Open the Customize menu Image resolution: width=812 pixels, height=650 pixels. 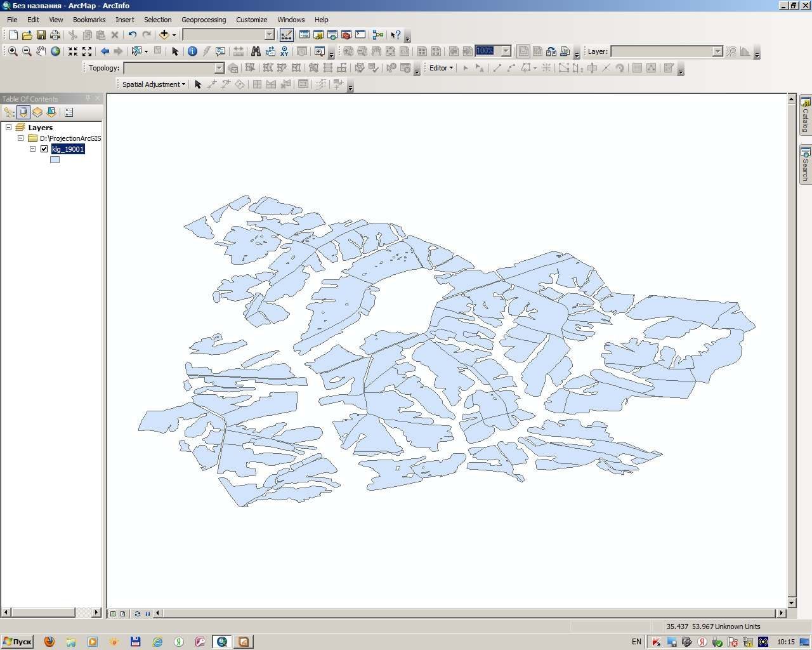point(251,20)
